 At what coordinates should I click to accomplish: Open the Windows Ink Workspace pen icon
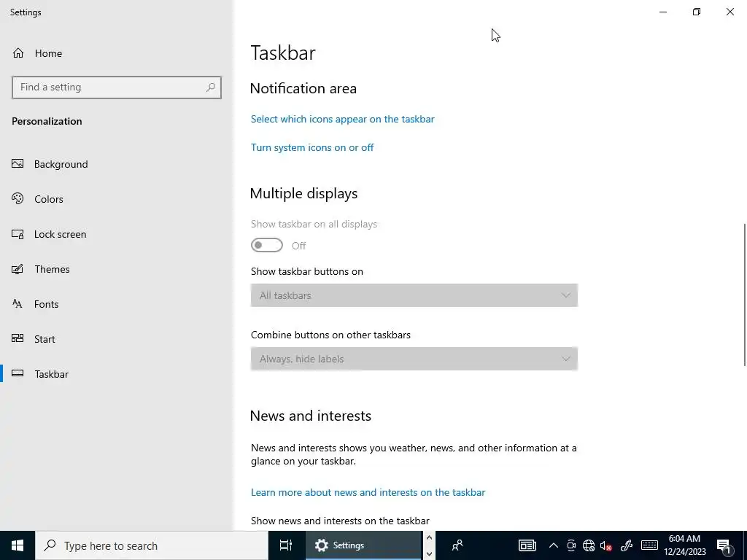[x=627, y=545]
